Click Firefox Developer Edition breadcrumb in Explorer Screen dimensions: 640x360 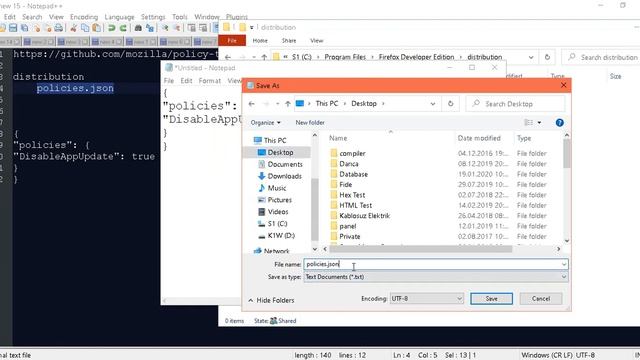click(416, 57)
